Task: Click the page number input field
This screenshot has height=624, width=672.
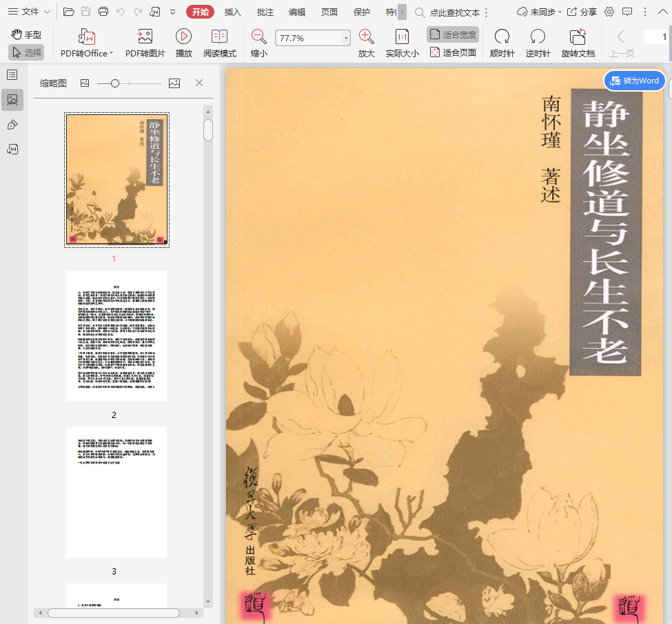Action: 655,37
